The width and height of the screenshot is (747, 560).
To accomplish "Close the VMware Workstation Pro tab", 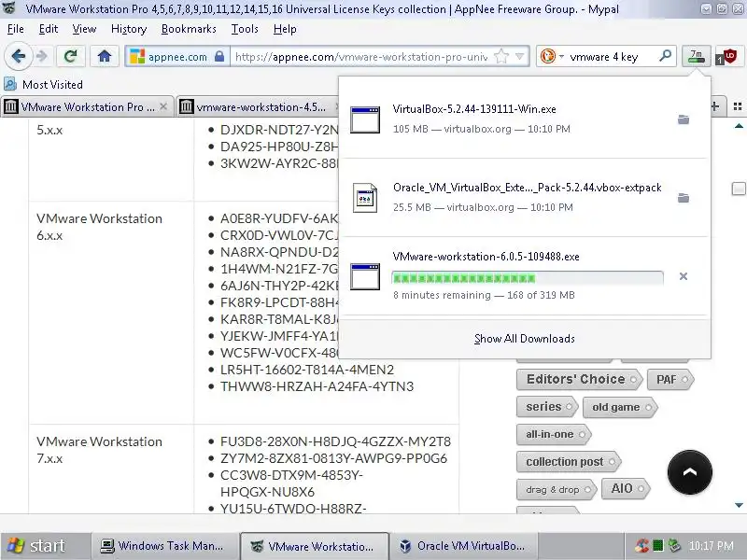I will point(163,106).
